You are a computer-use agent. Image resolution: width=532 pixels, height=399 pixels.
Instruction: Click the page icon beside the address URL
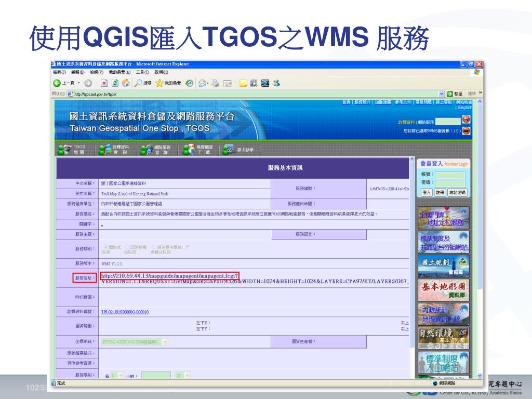coord(70,94)
